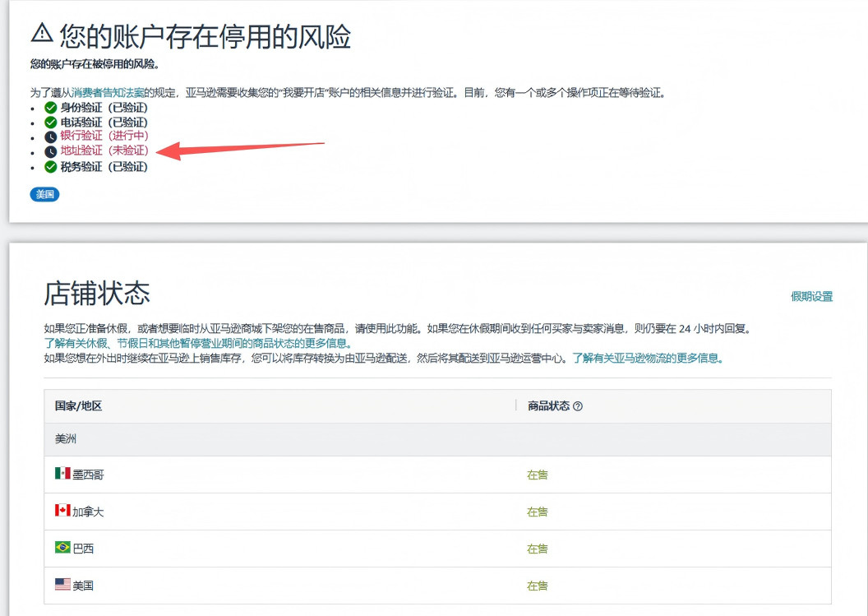Click the Brazil flag icon
868x616 pixels.
point(62,548)
